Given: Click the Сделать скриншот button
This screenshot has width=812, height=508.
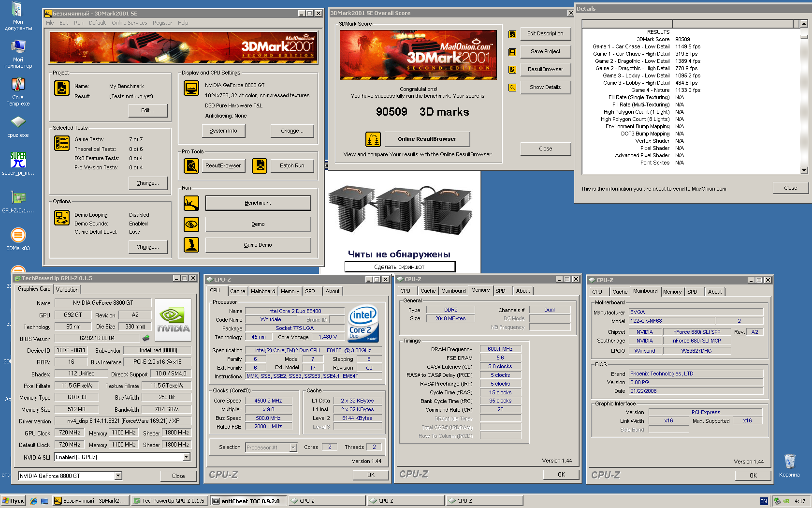Looking at the screenshot, I should coord(399,267).
